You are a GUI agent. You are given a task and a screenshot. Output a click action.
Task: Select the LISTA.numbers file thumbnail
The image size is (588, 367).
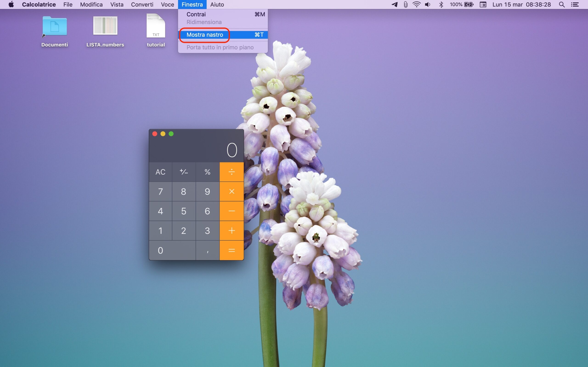(x=105, y=26)
